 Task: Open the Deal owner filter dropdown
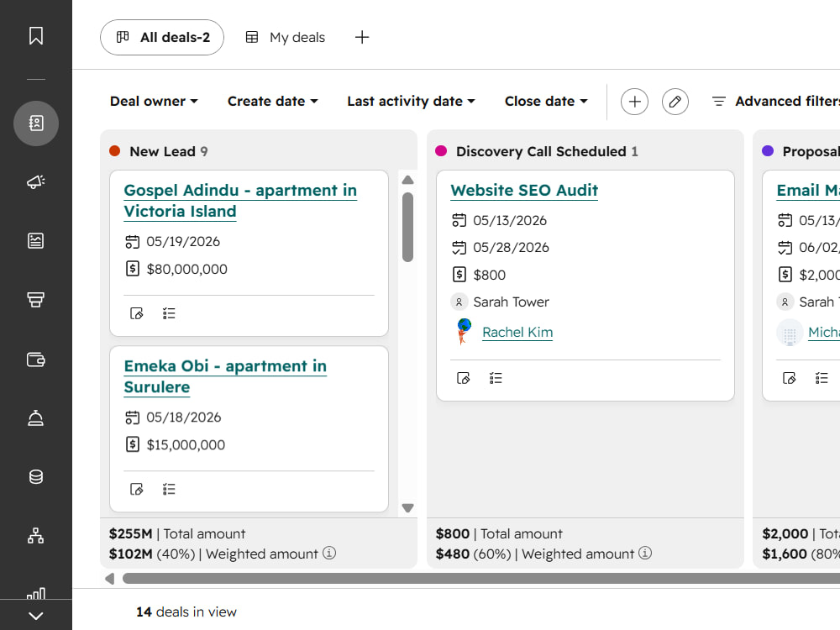[x=154, y=102]
